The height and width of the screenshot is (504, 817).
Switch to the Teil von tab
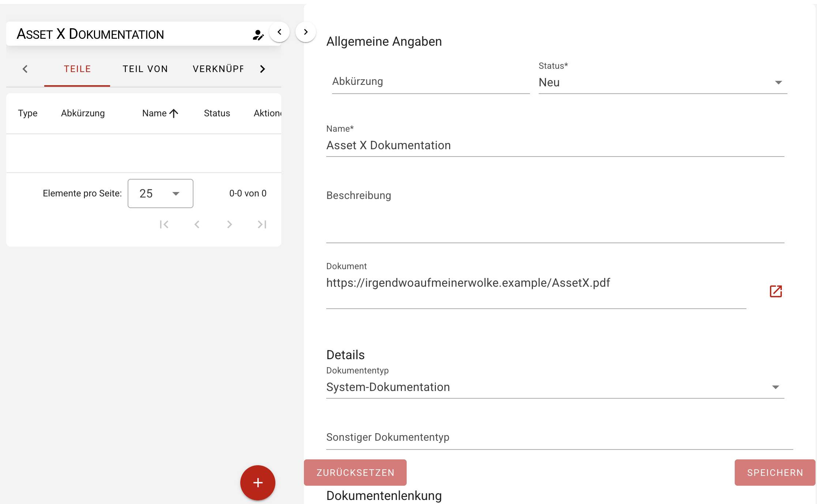point(145,69)
